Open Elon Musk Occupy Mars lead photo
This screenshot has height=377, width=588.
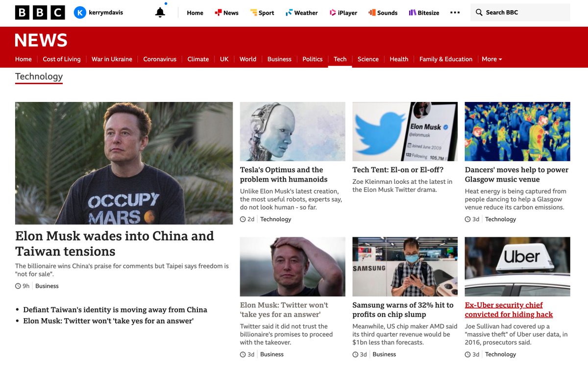pyautogui.click(x=124, y=163)
